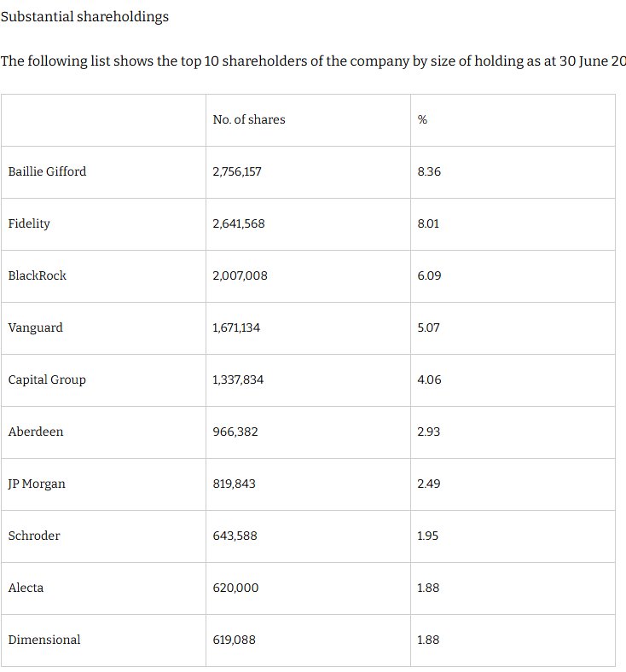626x672 pixels.
Task: Click the Fidelity shareholder name
Action: 29,223
